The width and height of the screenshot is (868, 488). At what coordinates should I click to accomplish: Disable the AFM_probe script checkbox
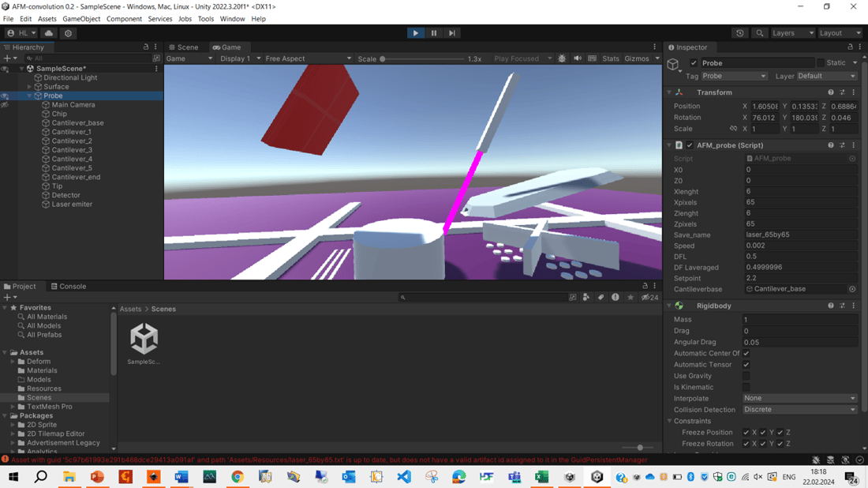point(690,145)
